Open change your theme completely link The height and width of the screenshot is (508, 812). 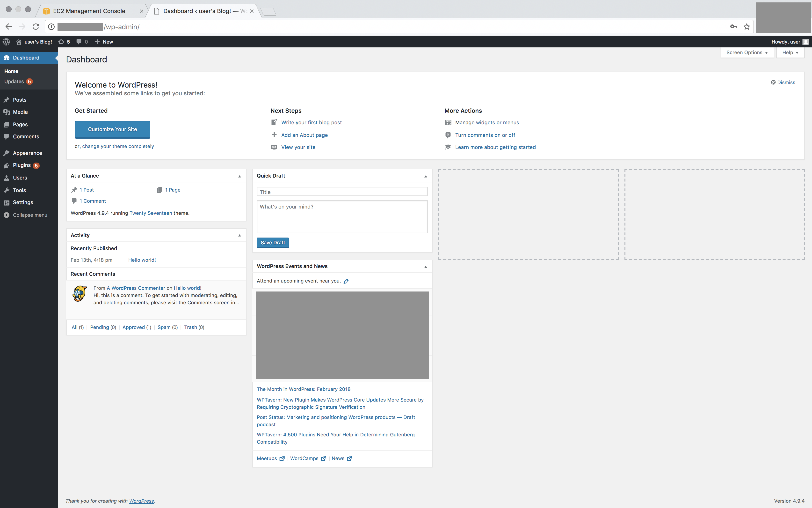[x=118, y=146]
